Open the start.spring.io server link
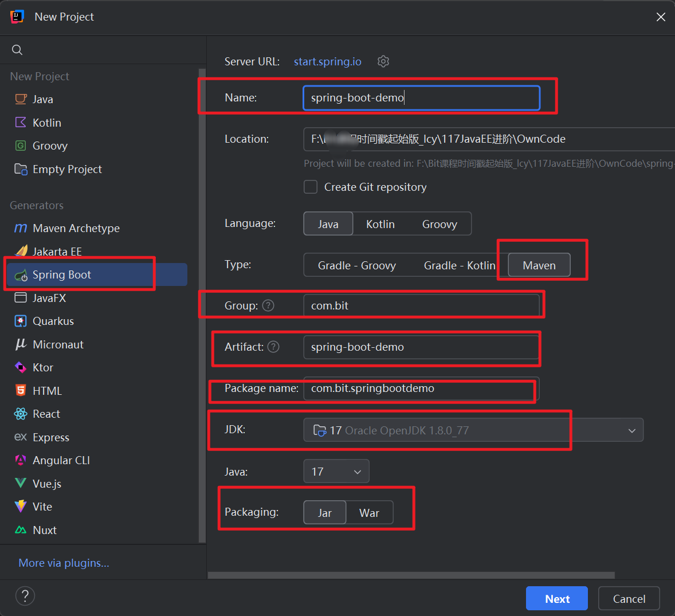The height and width of the screenshot is (616, 675). 328,61
